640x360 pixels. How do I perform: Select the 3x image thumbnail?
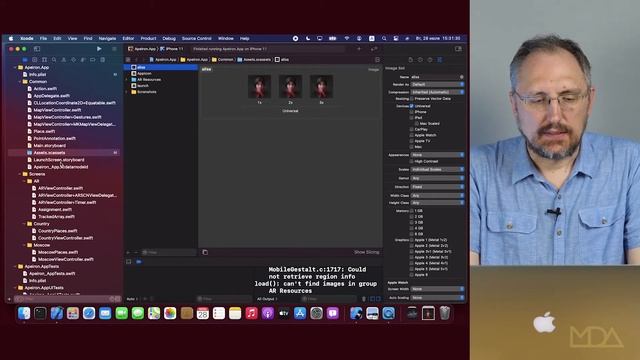[x=321, y=86]
